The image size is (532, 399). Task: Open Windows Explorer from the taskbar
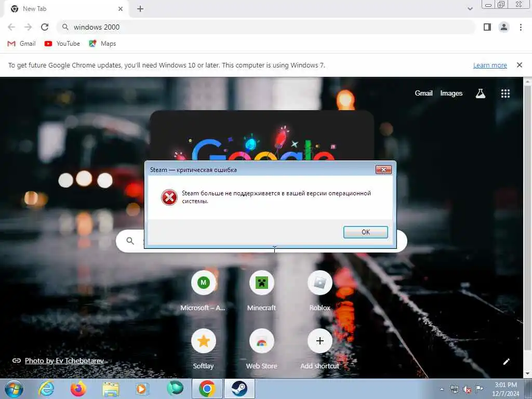(111, 389)
